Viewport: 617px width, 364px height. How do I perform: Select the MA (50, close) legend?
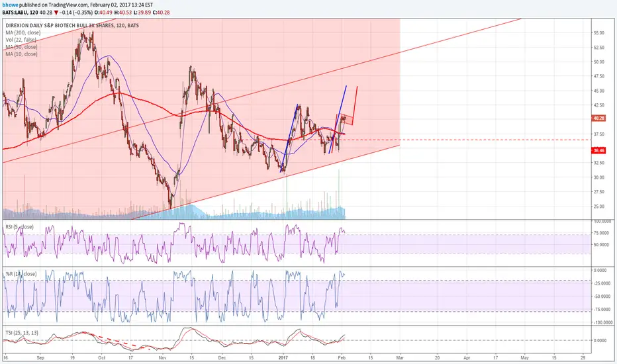pyautogui.click(x=22, y=47)
